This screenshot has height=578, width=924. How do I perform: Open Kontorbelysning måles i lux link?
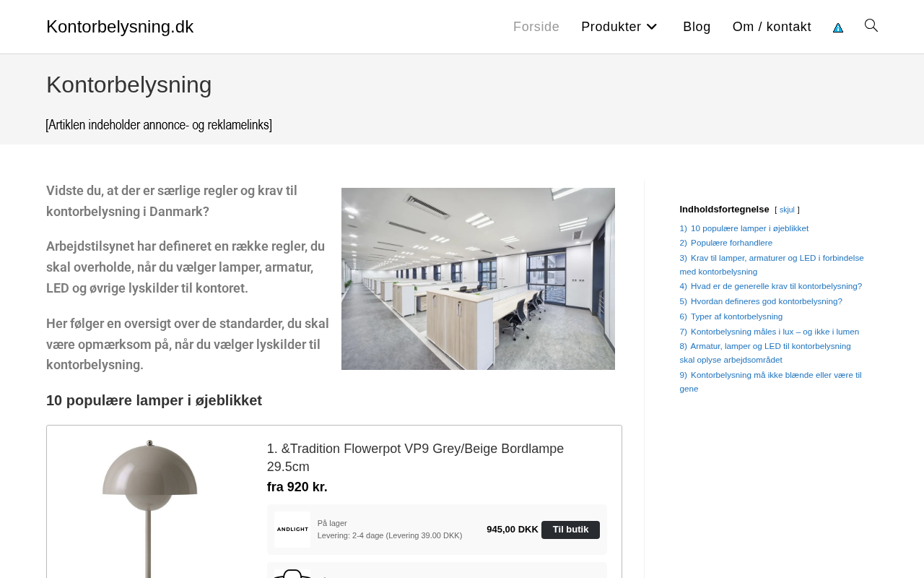[770, 332]
